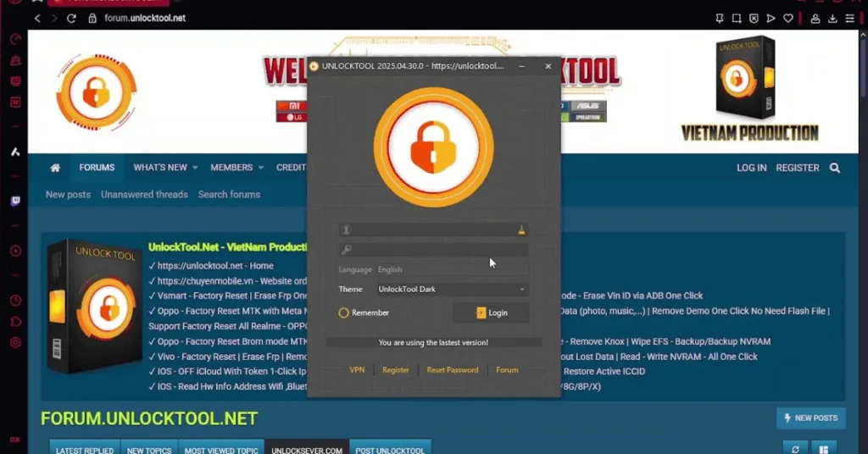Open the browser downloads icon
The width and height of the screenshot is (868, 454).
pyautogui.click(x=832, y=19)
